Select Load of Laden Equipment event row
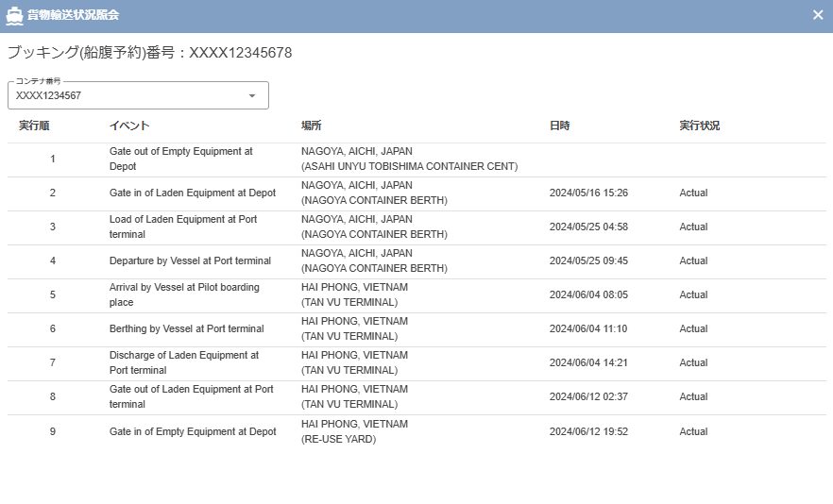 pos(182,227)
